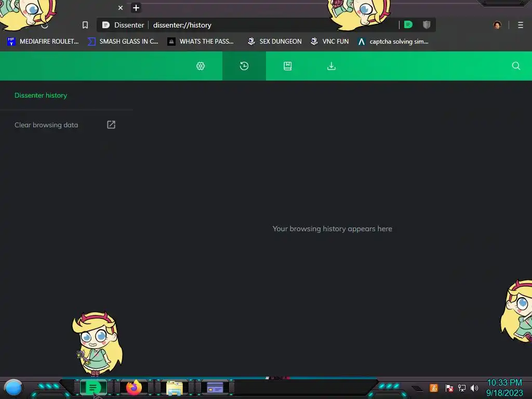Click the network tray icon

pos(462,388)
